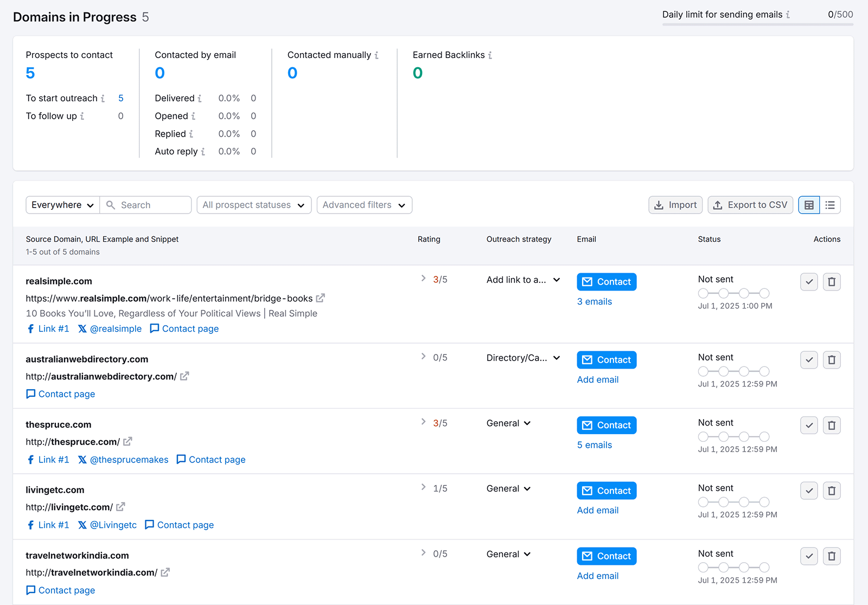Switch to table view layout
Screen dimensions: 868x605
coord(808,205)
